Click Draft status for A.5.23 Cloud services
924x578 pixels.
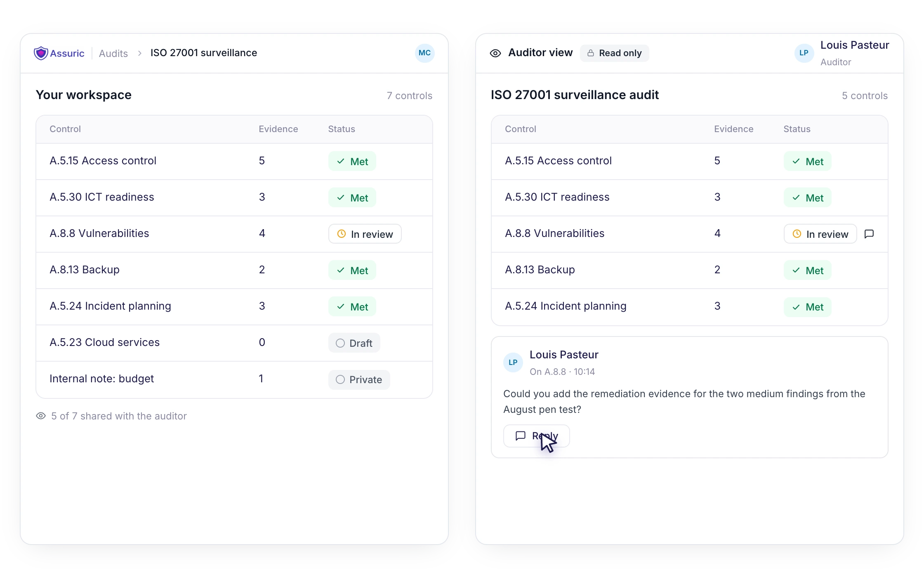[x=354, y=343]
